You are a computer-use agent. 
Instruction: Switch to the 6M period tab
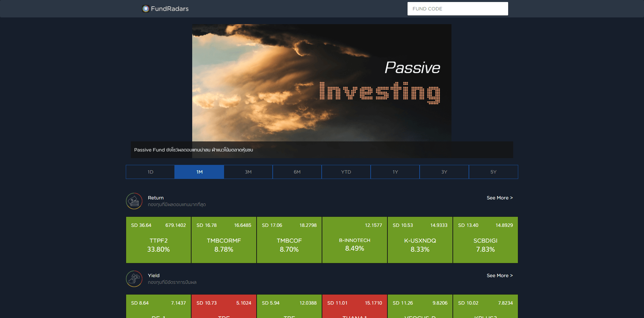[297, 172]
